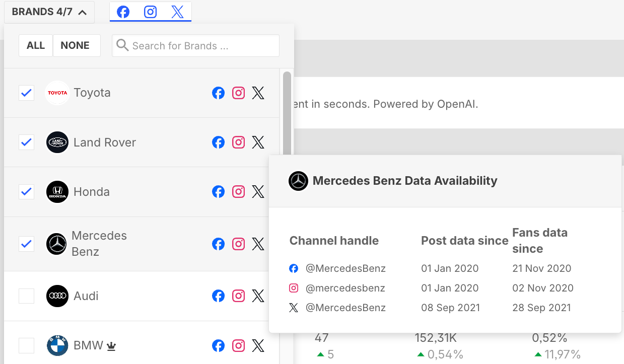Click the Facebook icon at top of page
This screenshot has width=624, height=364.
(x=122, y=12)
